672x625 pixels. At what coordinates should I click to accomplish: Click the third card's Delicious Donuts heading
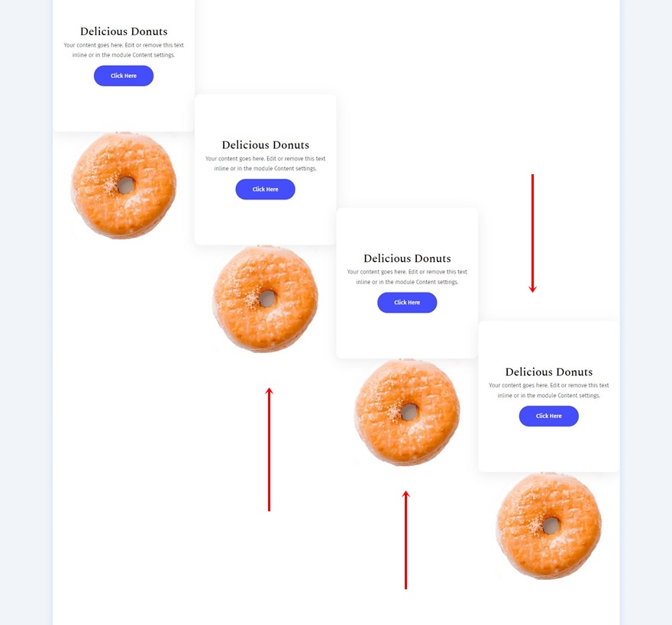(407, 258)
